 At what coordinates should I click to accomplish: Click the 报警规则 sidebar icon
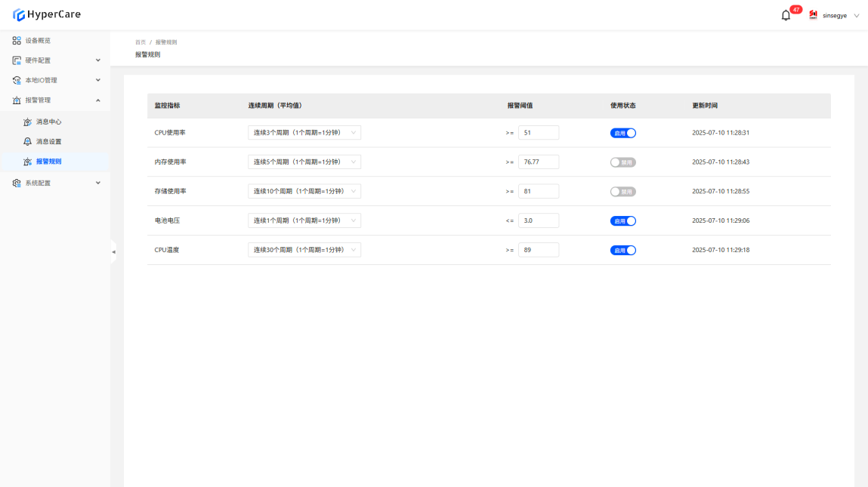tap(28, 162)
